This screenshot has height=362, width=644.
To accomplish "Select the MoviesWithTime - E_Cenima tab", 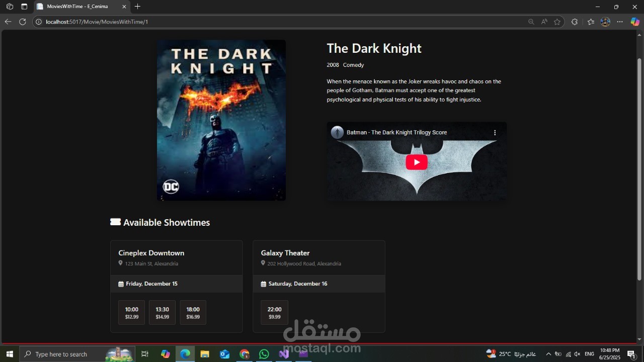I will 77,7.
